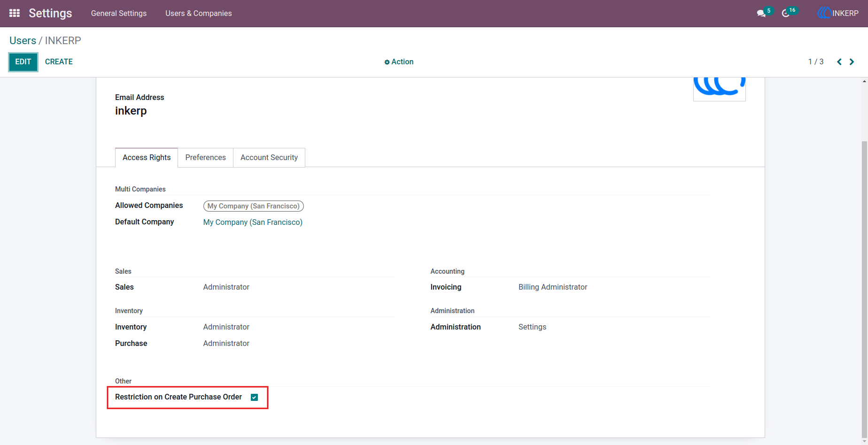
Task: Click the Other section heading
Action: pyautogui.click(x=123, y=381)
